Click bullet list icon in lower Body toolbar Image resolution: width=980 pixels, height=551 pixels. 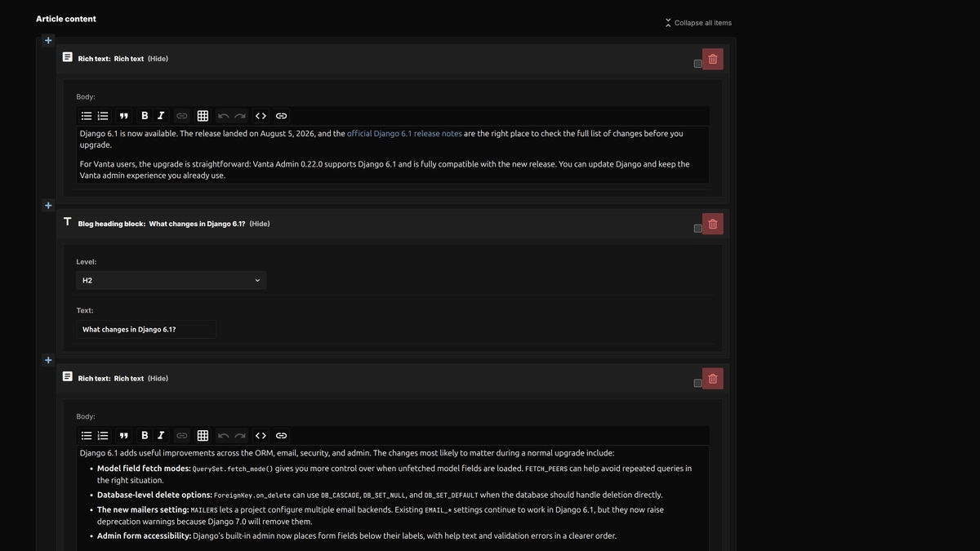click(x=87, y=436)
